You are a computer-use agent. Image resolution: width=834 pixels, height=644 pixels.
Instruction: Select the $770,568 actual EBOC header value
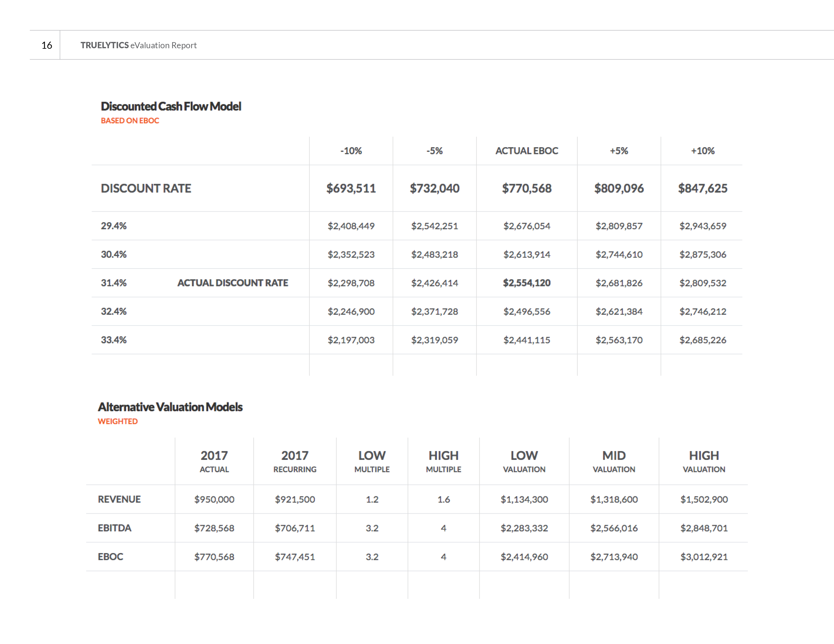click(527, 188)
